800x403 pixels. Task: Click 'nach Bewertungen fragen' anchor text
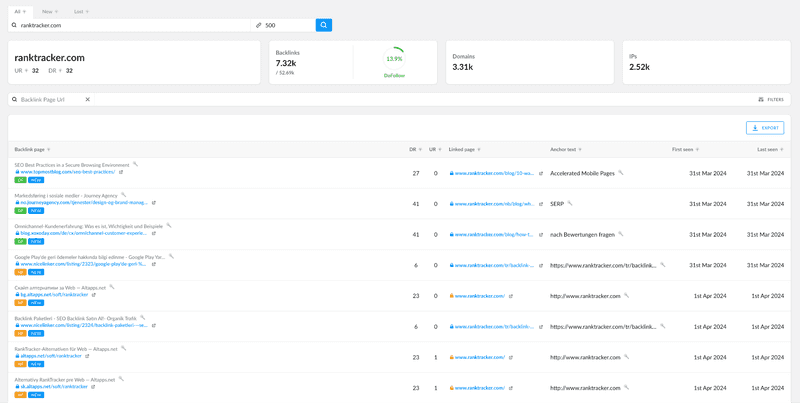click(x=582, y=235)
